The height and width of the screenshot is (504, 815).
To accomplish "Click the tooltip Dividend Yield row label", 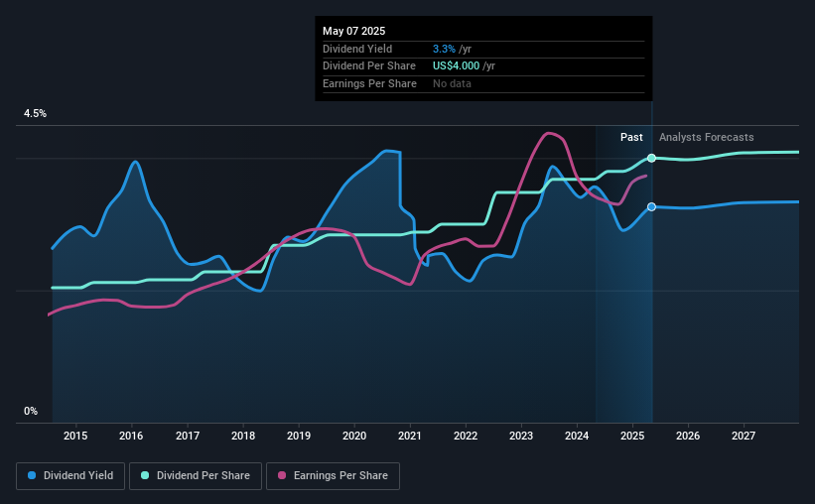I will (357, 49).
